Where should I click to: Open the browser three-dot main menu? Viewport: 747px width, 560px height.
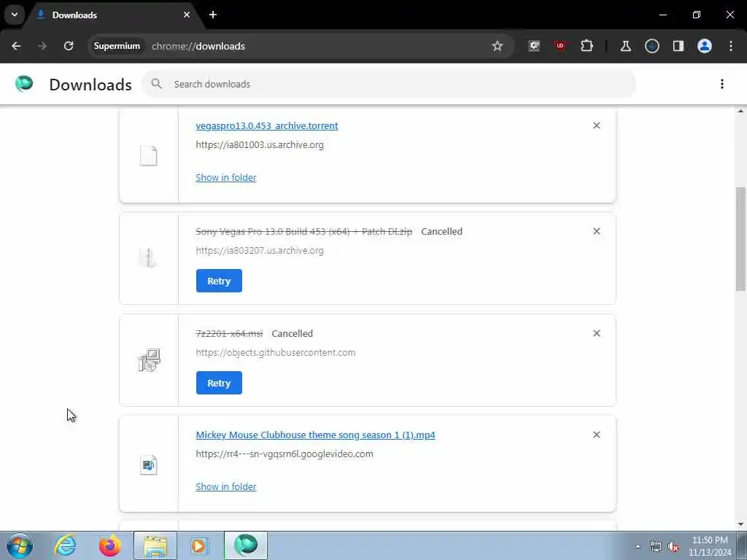coord(731,46)
